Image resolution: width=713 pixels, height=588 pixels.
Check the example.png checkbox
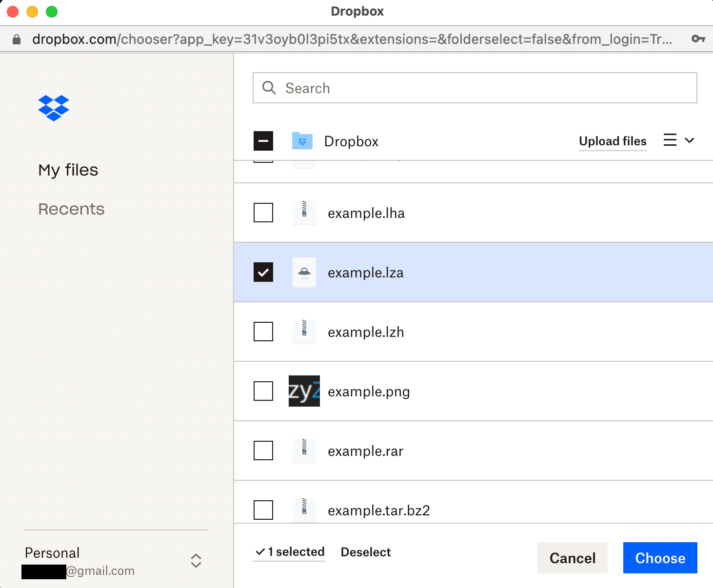[263, 391]
